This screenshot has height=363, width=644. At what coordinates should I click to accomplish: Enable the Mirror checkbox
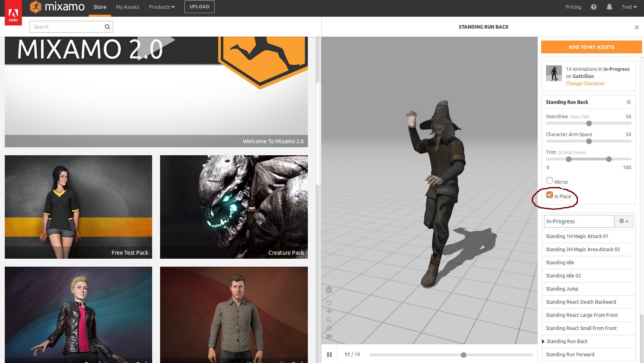[550, 180]
